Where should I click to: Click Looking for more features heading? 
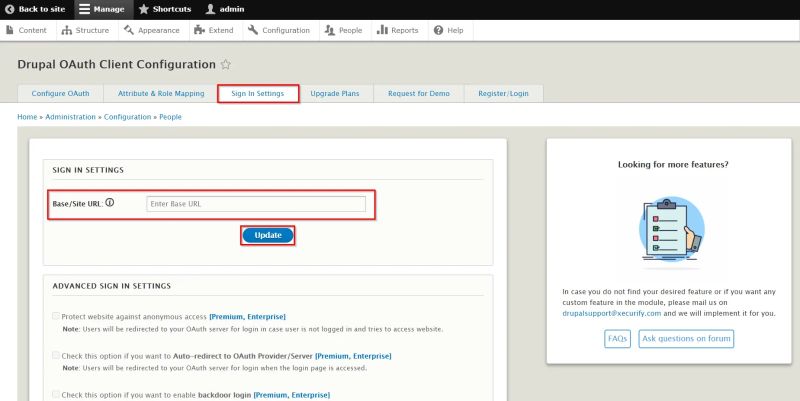(673, 164)
